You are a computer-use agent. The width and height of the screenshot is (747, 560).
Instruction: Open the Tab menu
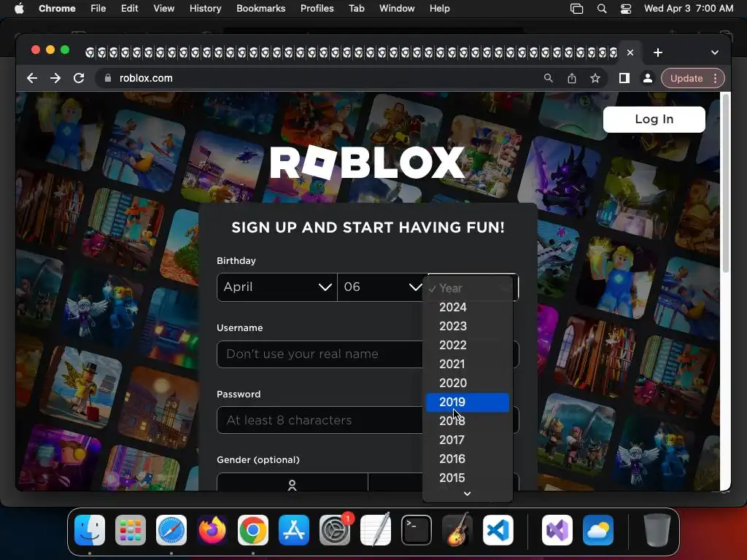click(356, 9)
